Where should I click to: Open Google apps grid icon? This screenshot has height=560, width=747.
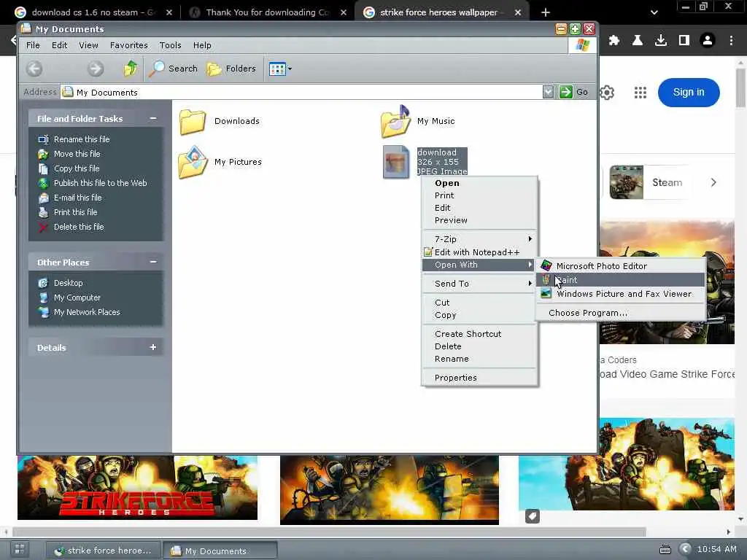click(x=640, y=93)
